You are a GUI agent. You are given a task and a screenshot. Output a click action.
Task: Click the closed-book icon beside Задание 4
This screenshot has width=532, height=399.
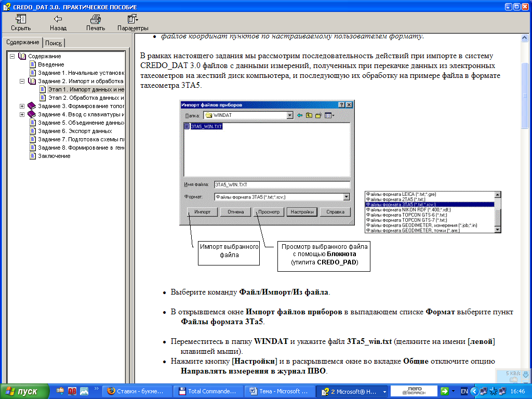[32, 114]
